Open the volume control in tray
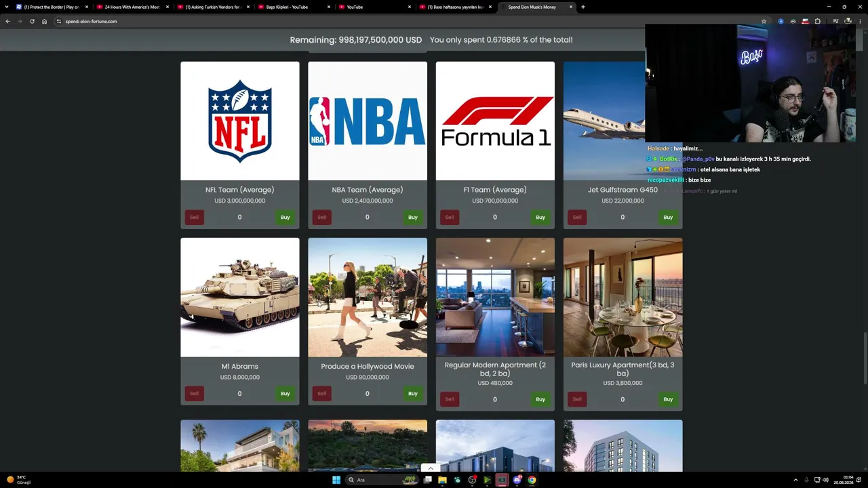 point(825,480)
